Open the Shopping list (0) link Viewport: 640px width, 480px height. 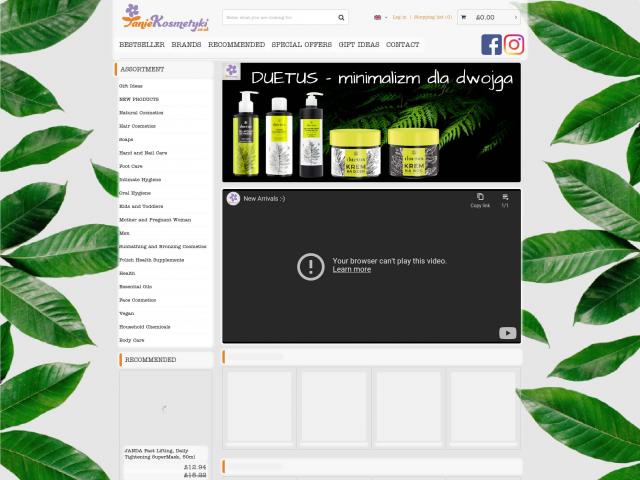pyautogui.click(x=433, y=17)
